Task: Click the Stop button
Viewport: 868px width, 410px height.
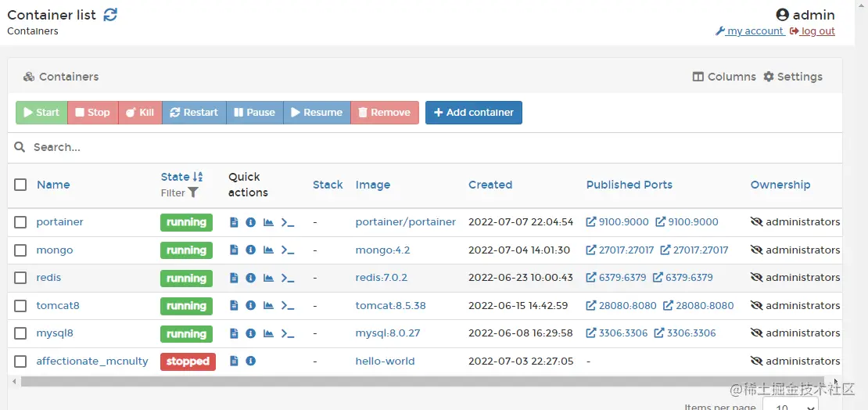Action: [x=93, y=113]
